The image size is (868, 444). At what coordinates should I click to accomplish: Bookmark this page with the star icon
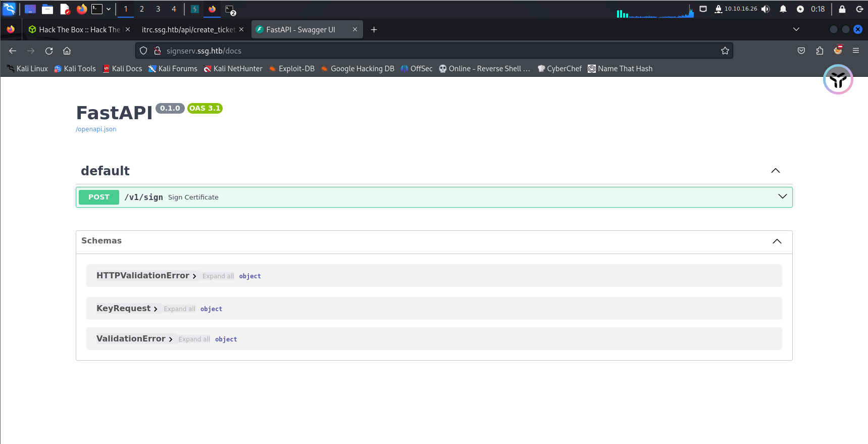click(725, 51)
